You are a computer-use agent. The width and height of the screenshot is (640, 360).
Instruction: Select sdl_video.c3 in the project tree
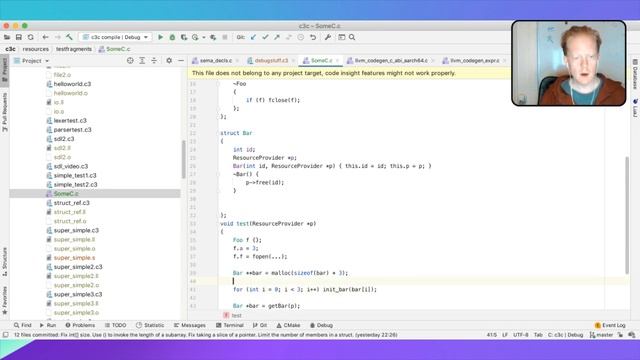point(71,167)
